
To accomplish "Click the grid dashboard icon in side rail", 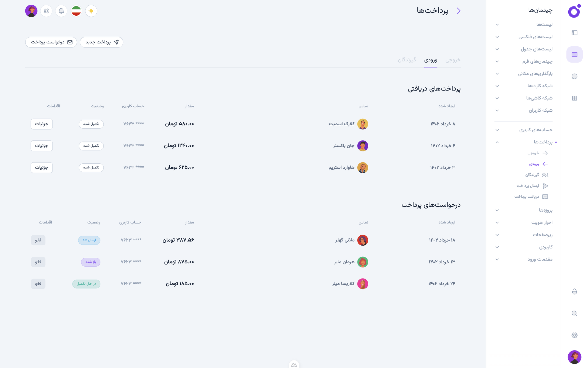I will (574, 98).
